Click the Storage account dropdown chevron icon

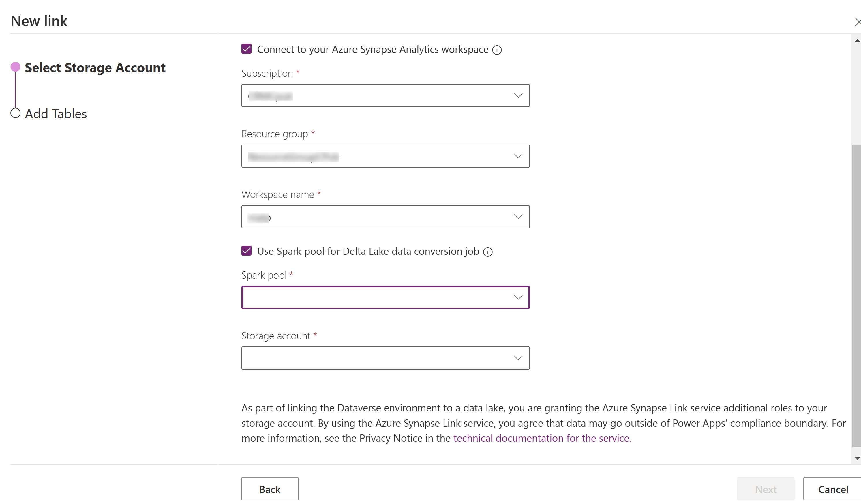point(517,358)
